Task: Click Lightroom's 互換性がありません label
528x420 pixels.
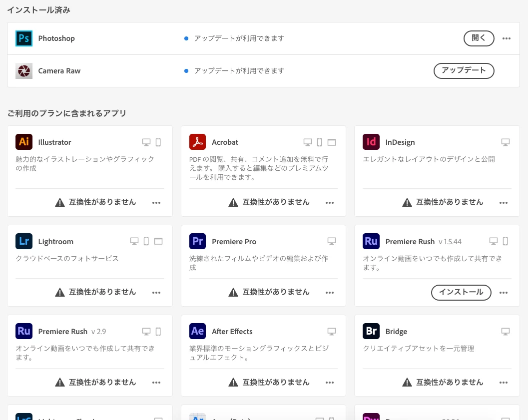Action: (x=102, y=292)
